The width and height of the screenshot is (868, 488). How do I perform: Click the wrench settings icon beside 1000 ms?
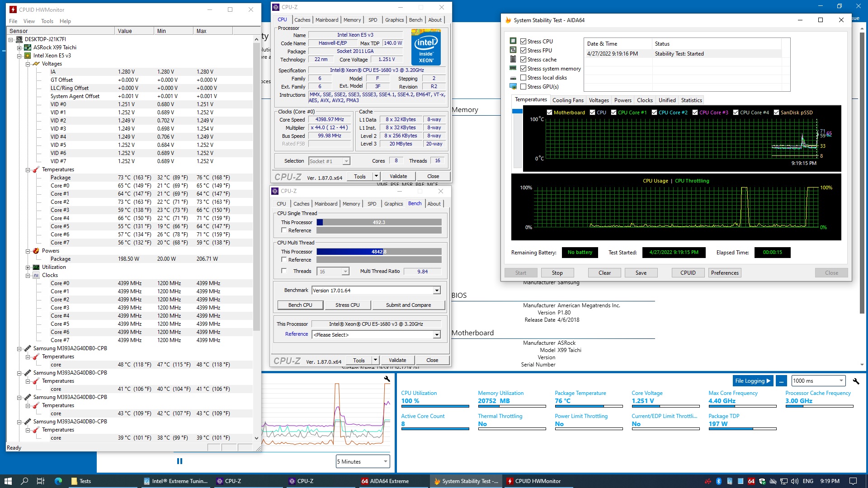pos(855,381)
